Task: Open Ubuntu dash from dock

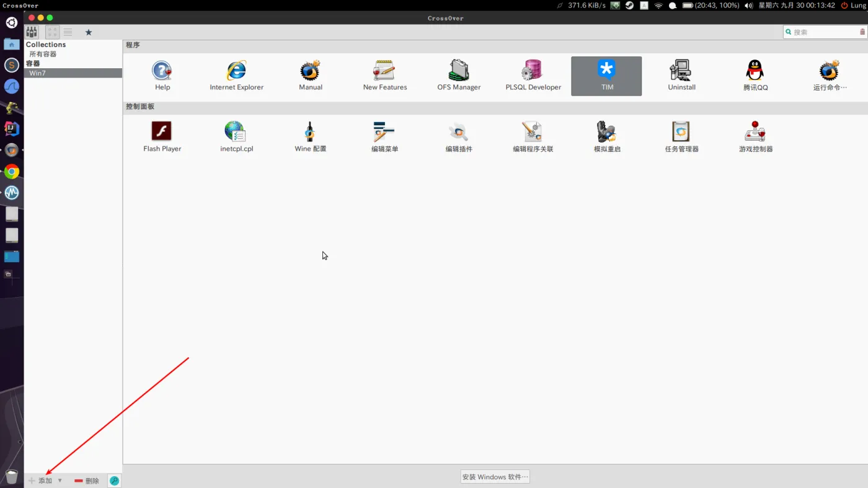Action: [x=12, y=23]
